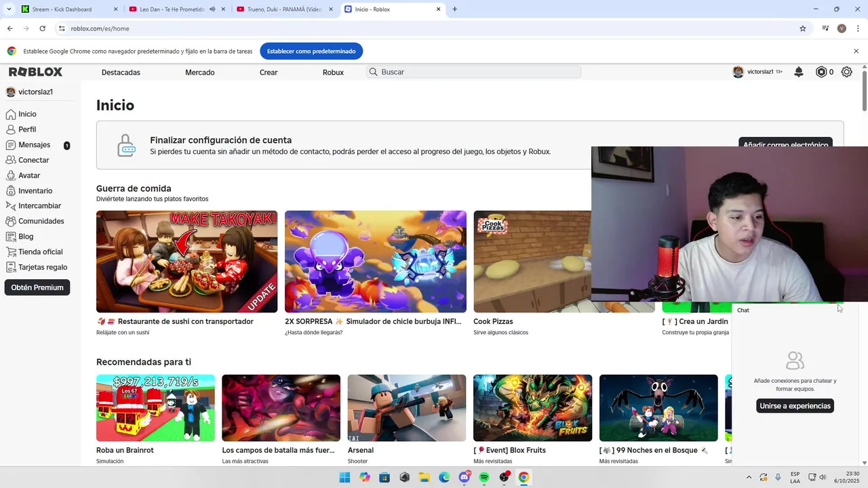This screenshot has width=868, height=488.
Task: Open Chrome three-dot menu
Action: [x=859, y=28]
